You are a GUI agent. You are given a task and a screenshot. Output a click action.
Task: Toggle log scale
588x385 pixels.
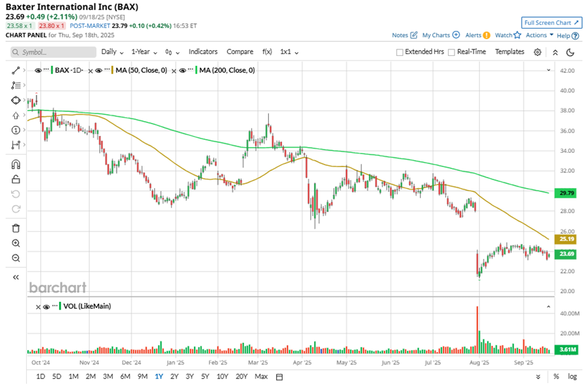(572, 377)
